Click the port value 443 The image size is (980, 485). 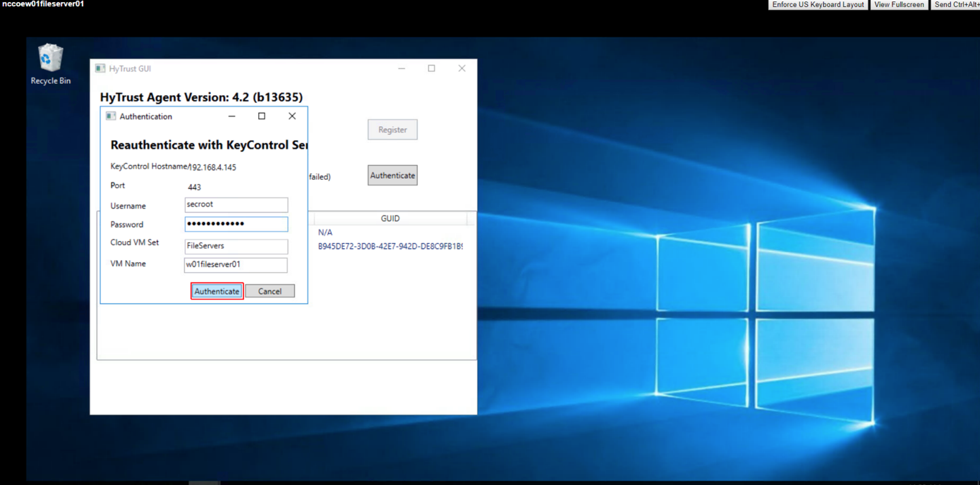[x=194, y=187]
